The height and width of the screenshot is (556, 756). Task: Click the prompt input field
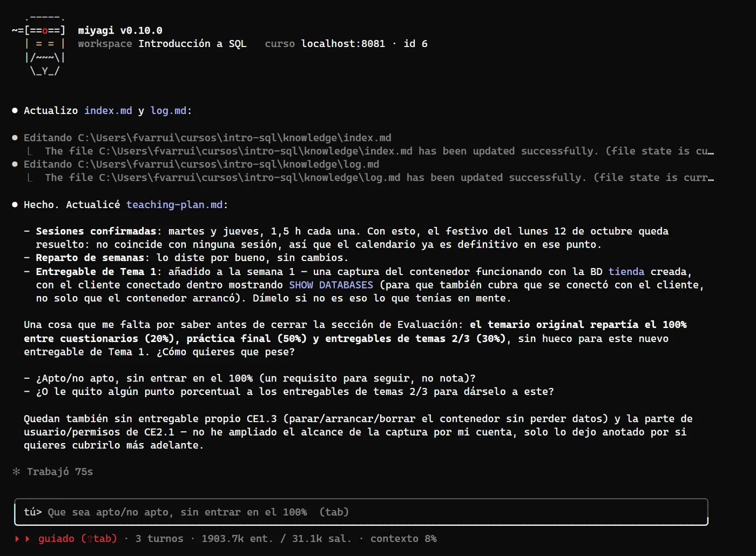point(361,512)
